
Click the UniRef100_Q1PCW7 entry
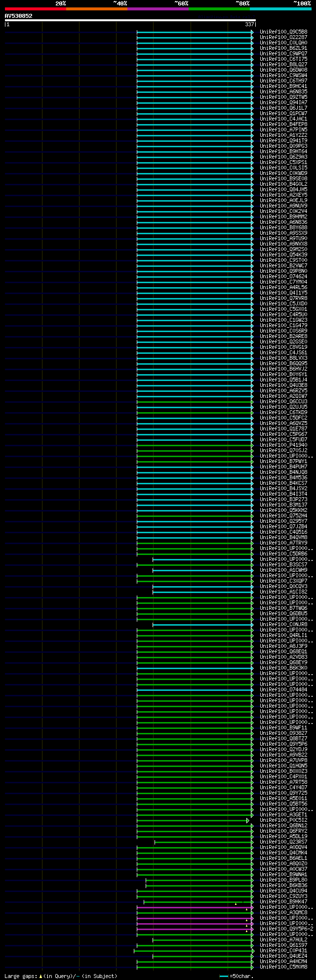283,113
